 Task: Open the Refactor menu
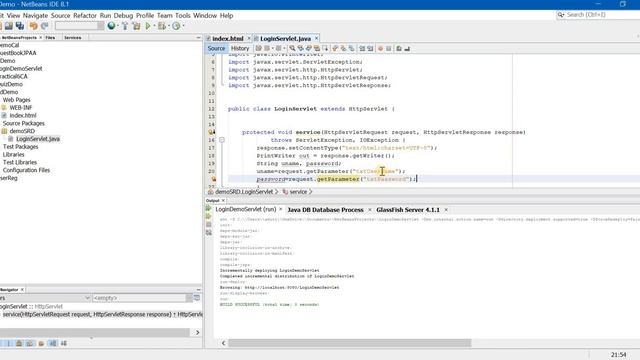tap(85, 16)
